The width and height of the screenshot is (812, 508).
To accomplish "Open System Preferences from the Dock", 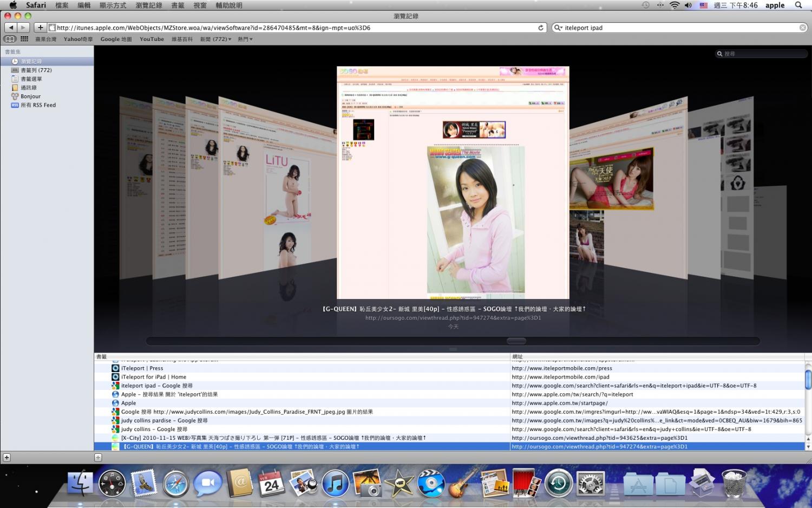I will tap(590, 483).
